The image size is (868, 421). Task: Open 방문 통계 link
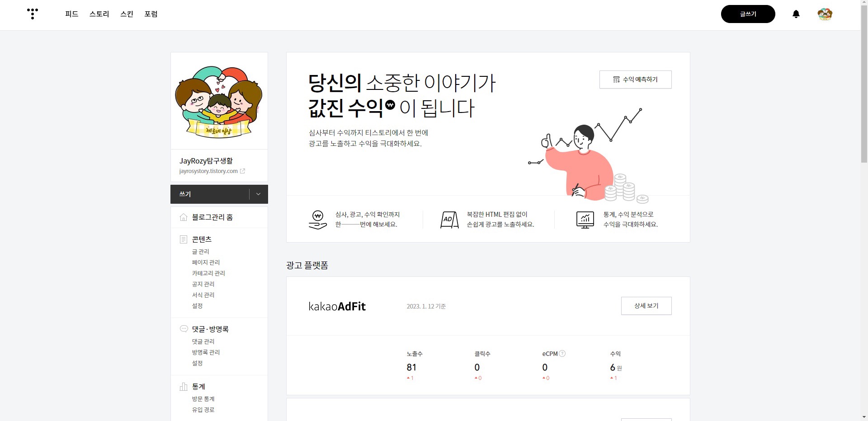203,399
